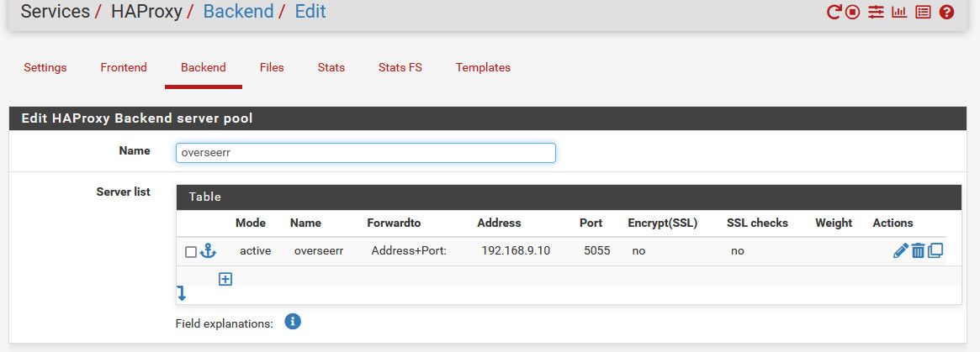Focus the Name input field

(366, 153)
